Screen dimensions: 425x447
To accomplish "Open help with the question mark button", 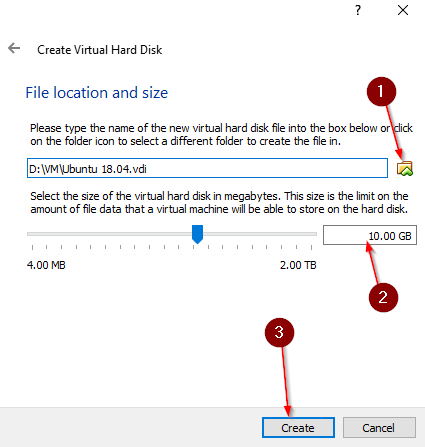I will (358, 10).
